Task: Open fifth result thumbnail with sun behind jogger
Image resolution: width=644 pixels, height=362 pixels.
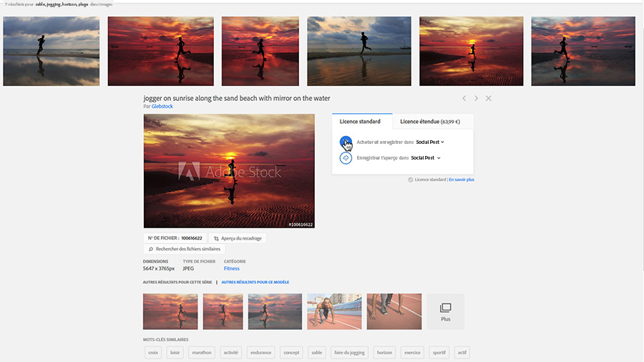Action: (471, 52)
